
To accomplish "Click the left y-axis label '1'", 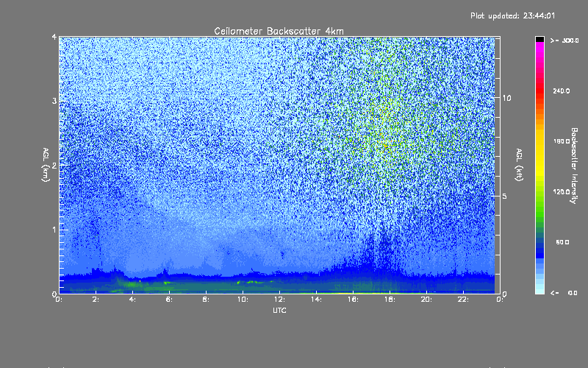I will [54, 230].
